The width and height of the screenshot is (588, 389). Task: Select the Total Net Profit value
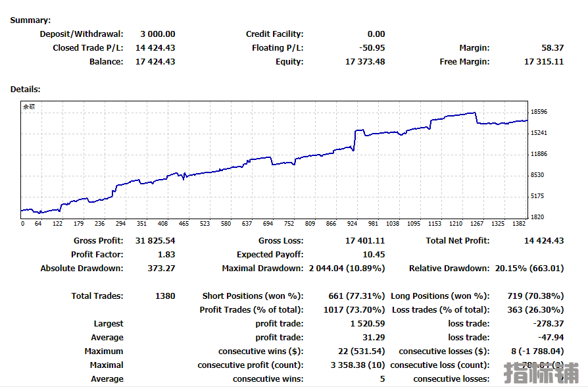[x=543, y=241]
